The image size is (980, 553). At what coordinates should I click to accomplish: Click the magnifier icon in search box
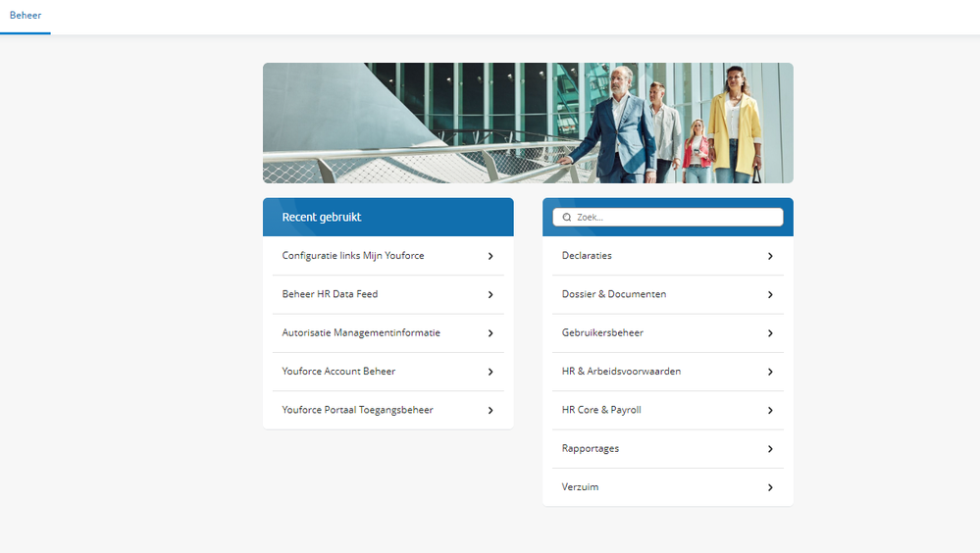click(x=567, y=218)
